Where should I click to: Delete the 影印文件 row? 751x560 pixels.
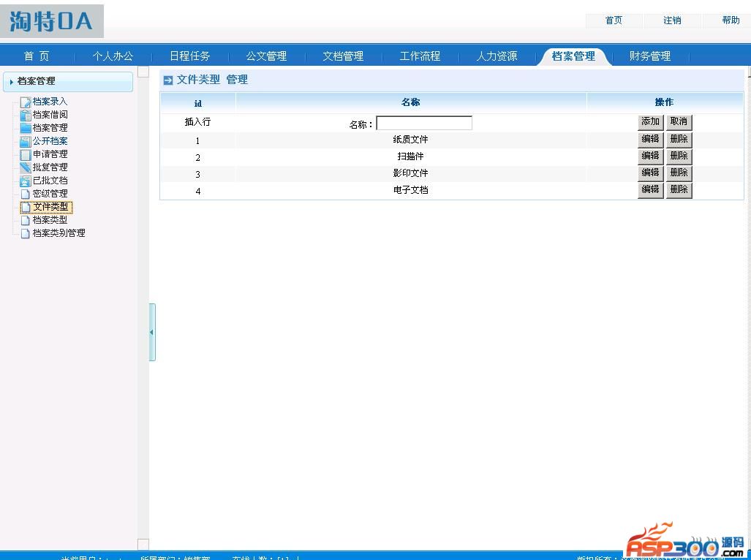coord(679,173)
